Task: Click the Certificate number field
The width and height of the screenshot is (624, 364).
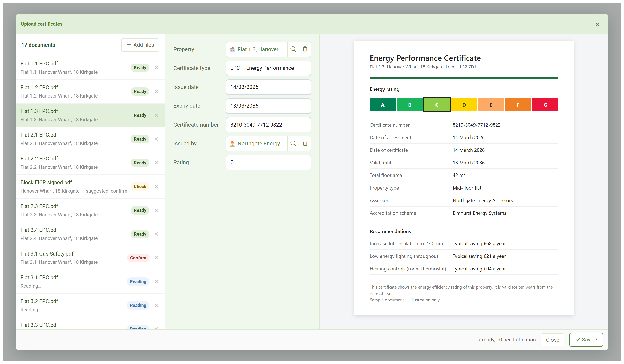Action: (268, 125)
